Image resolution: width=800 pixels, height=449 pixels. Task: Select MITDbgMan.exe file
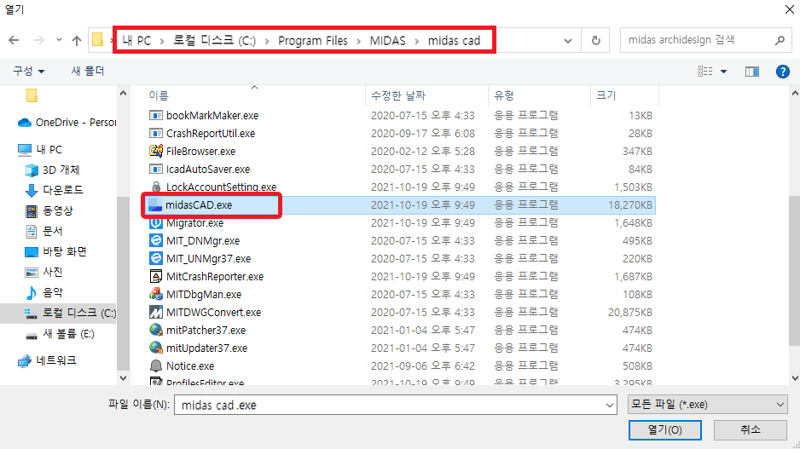204,294
